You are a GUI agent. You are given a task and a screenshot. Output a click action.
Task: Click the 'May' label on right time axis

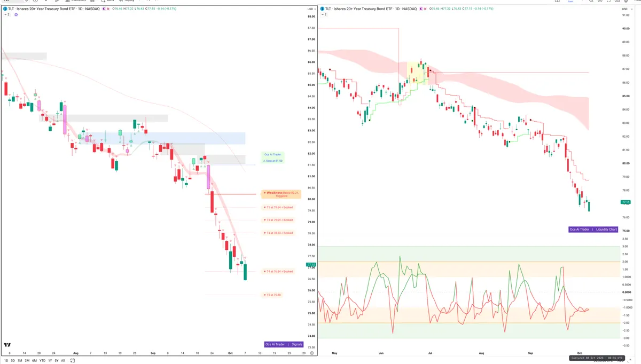point(334,353)
